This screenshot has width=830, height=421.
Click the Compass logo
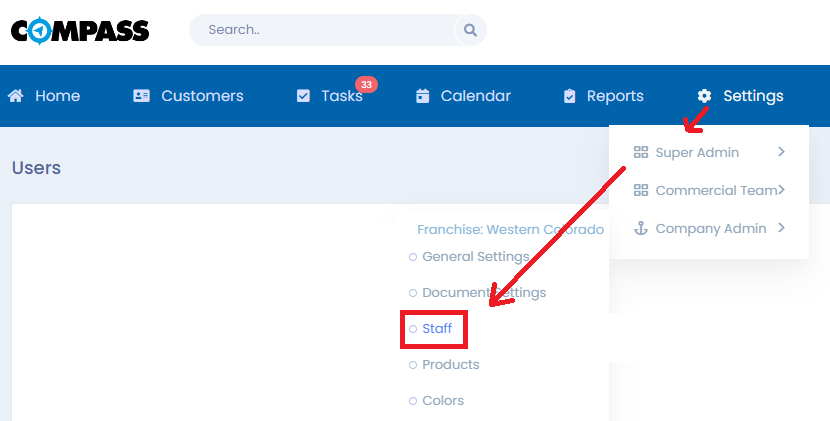[80, 30]
